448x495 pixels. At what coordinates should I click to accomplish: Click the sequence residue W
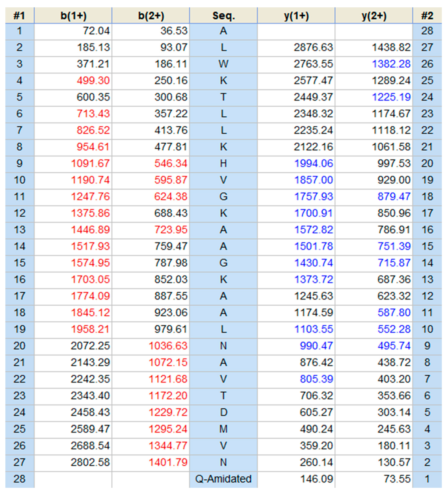coord(224,64)
